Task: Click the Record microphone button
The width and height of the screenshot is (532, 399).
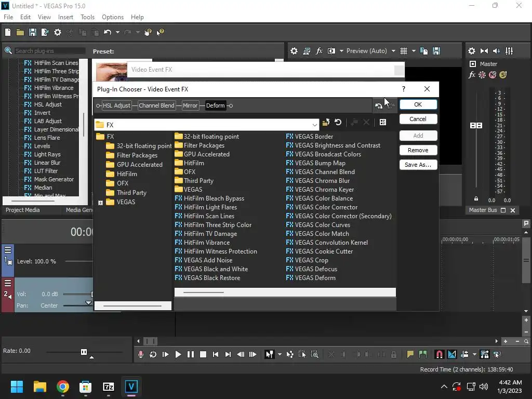Action: pos(140,354)
